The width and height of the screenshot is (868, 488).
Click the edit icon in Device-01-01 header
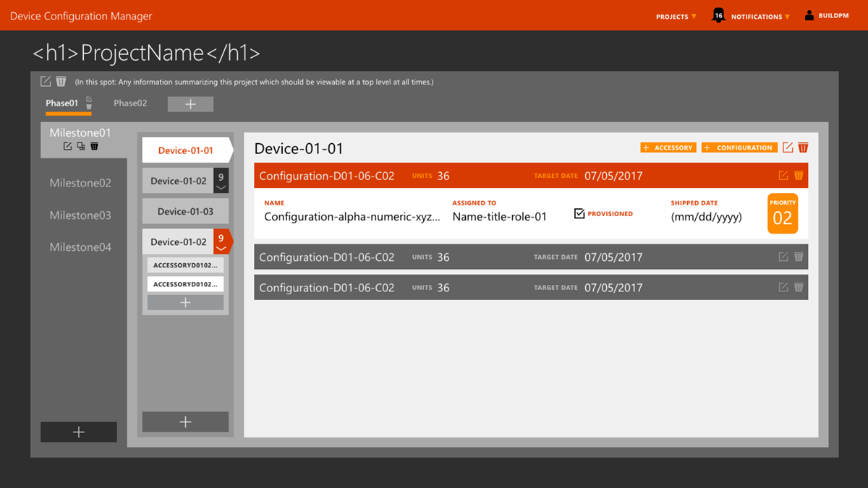(x=788, y=147)
